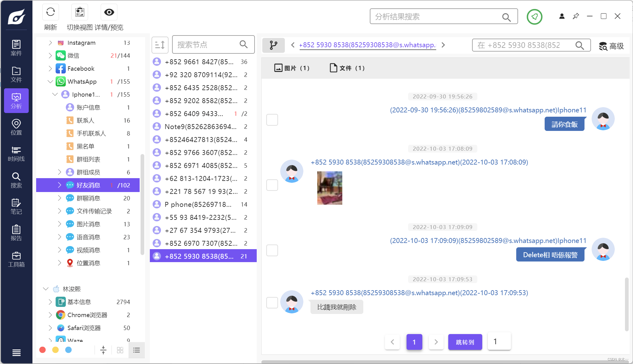Screen dimensions: 633x364
Task: Click the 切换视图 switch view icon
Action: [x=80, y=12]
